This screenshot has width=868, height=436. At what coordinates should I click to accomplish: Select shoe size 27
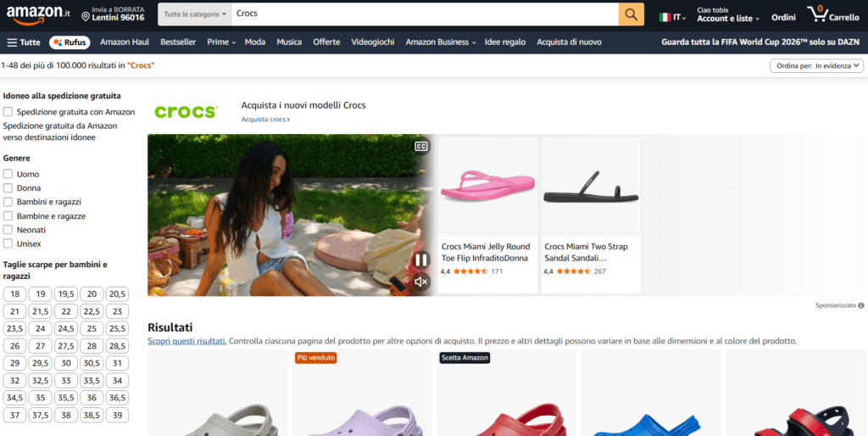point(41,346)
